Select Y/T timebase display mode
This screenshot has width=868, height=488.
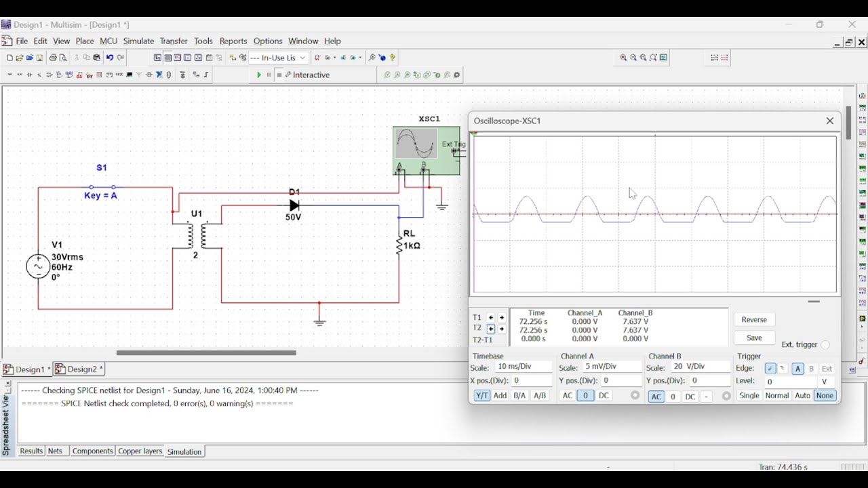(481, 396)
